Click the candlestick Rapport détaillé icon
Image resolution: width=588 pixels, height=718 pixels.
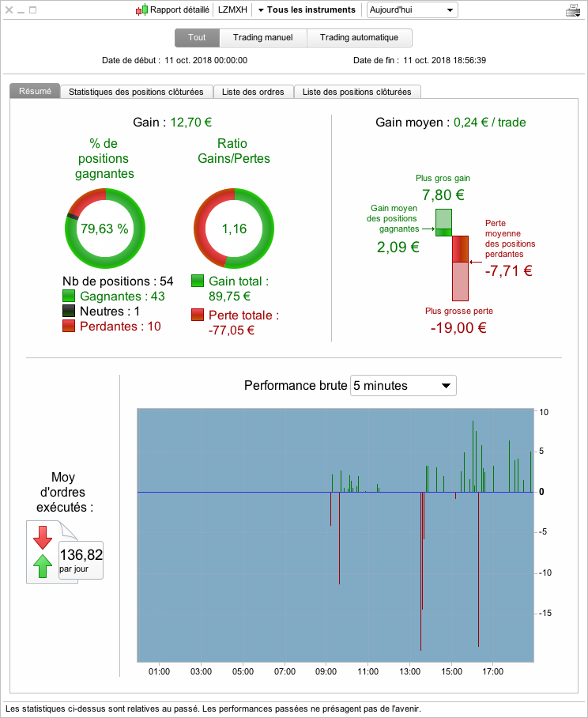point(141,9)
